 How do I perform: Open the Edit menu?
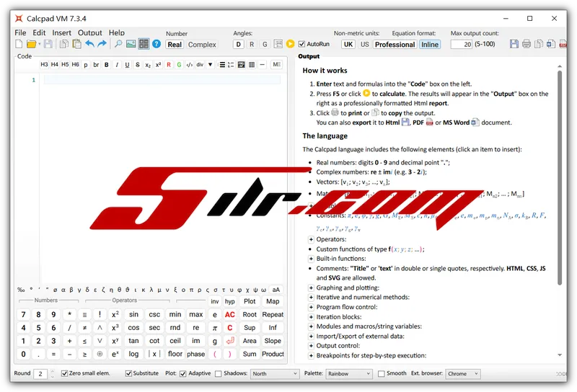click(x=39, y=32)
